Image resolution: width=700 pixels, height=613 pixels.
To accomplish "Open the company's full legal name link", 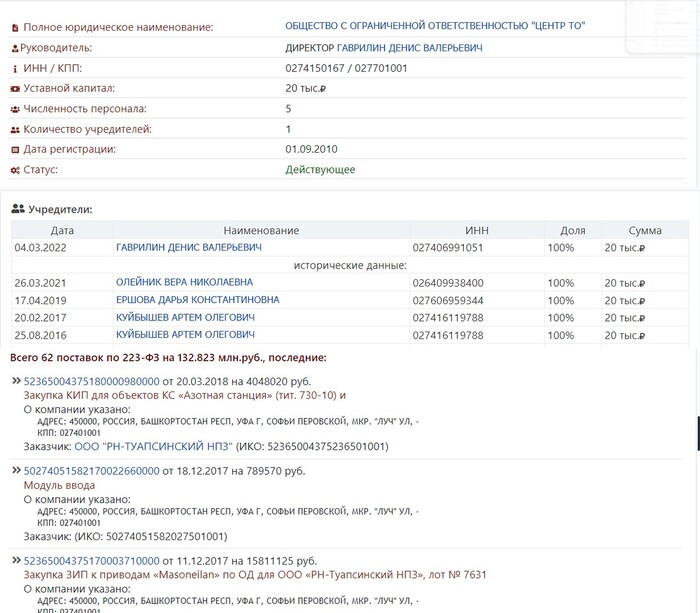I will [x=436, y=27].
